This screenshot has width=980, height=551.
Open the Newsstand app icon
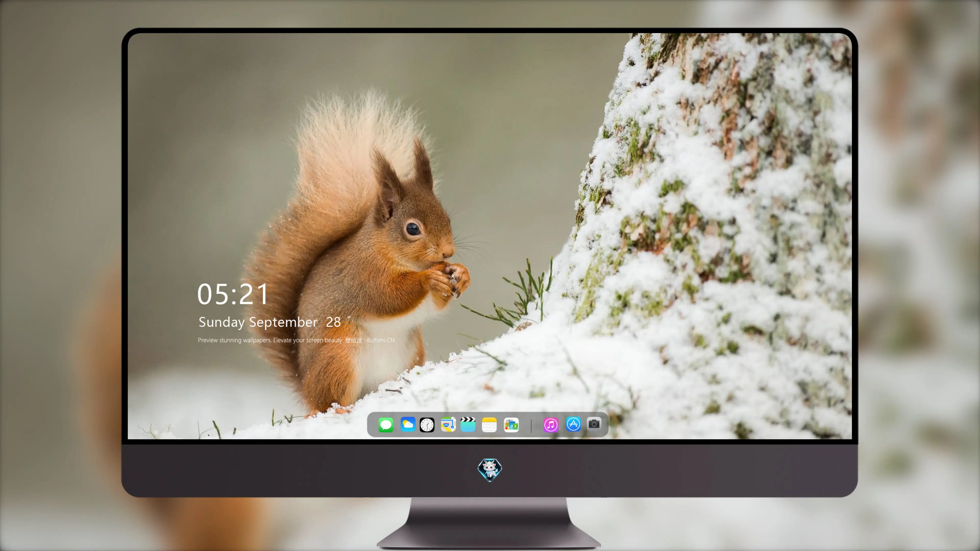511,425
